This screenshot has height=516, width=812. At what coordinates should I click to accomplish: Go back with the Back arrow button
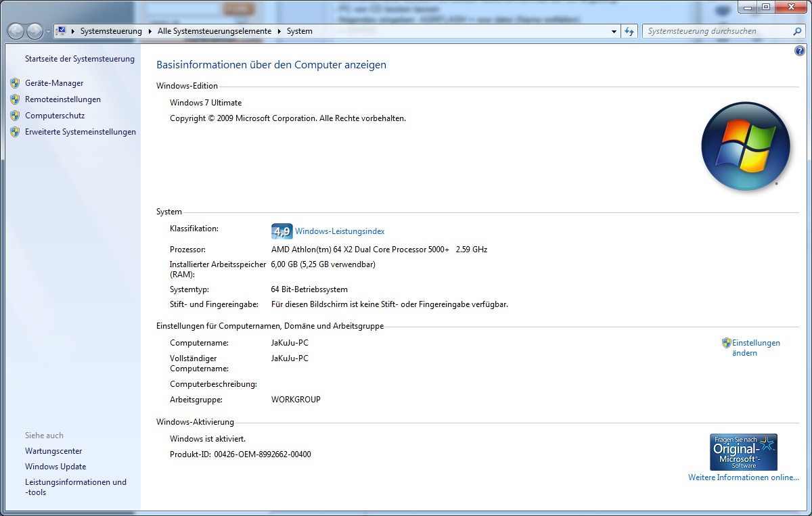[16, 31]
